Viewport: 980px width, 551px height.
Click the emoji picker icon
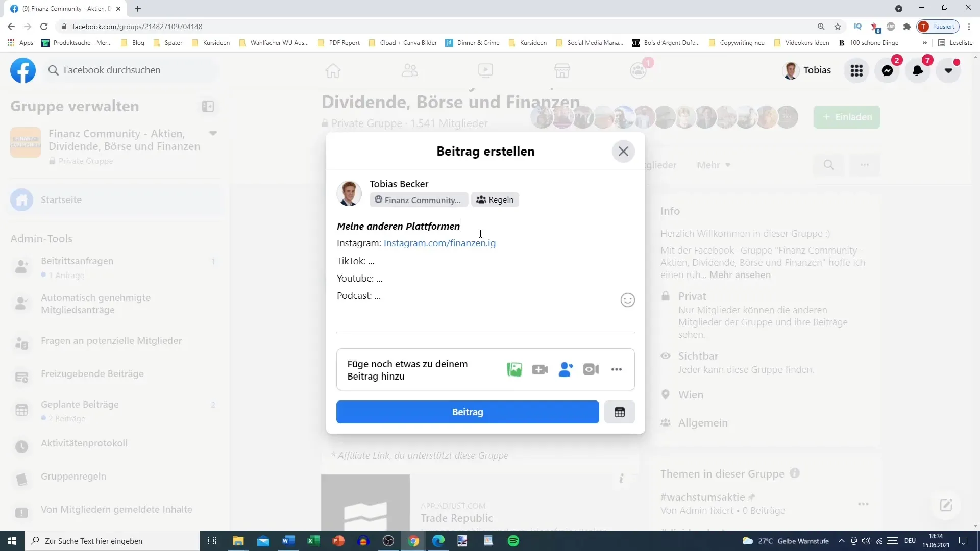[627, 299]
